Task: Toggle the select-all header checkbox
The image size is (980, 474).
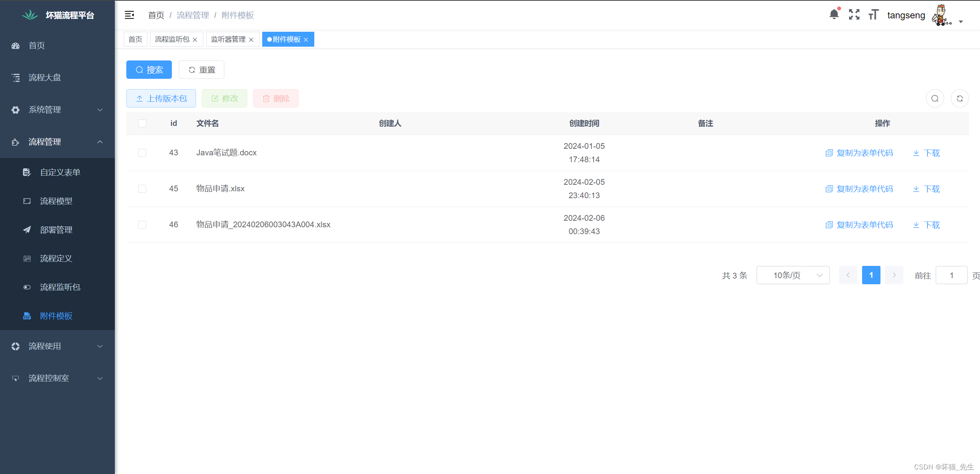Action: pyautogui.click(x=142, y=124)
